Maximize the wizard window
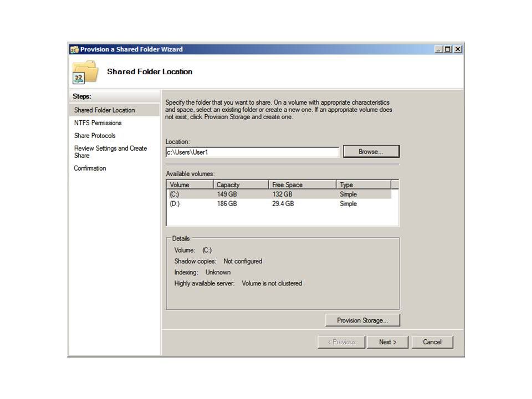532x399 pixels. coord(448,49)
